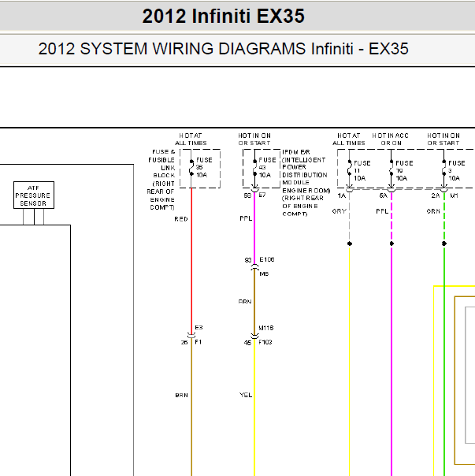Click the PPL label below terminal 5A

pos(382,211)
